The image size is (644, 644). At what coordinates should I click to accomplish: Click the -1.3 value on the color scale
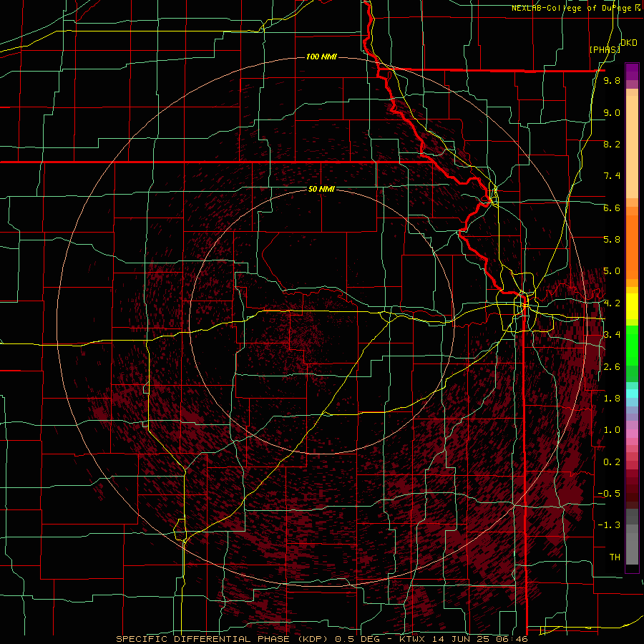click(x=609, y=525)
